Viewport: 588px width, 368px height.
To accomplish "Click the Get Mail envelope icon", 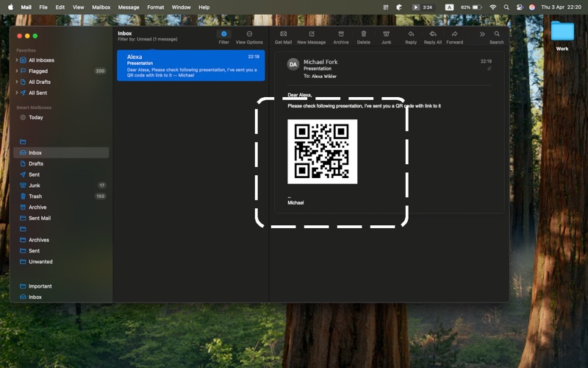I will 283,34.
